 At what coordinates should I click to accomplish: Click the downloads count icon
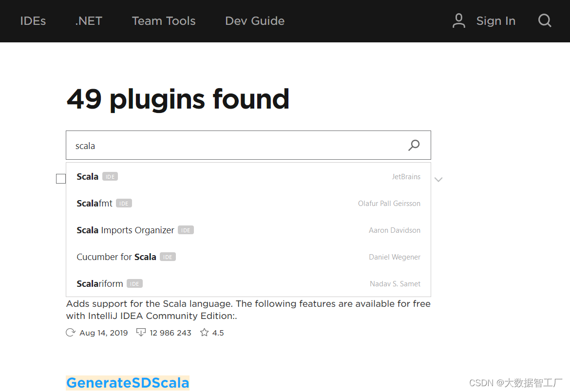click(141, 333)
